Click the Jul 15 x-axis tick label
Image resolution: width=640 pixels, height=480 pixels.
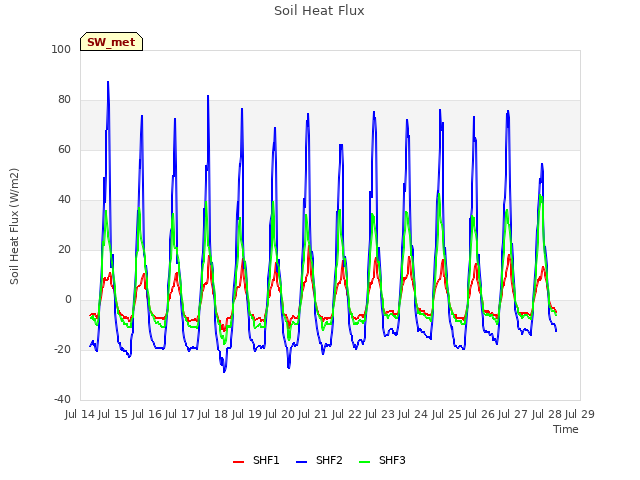click(x=113, y=414)
